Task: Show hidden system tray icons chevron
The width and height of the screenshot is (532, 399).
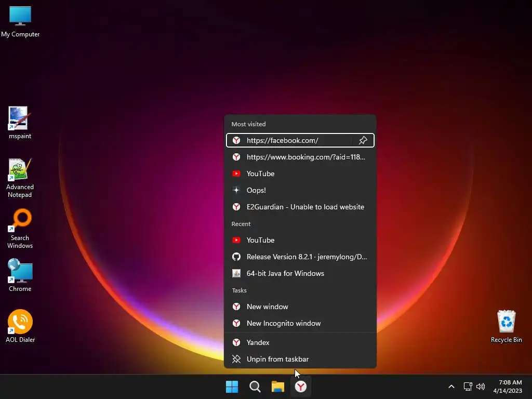Action: tap(451, 387)
